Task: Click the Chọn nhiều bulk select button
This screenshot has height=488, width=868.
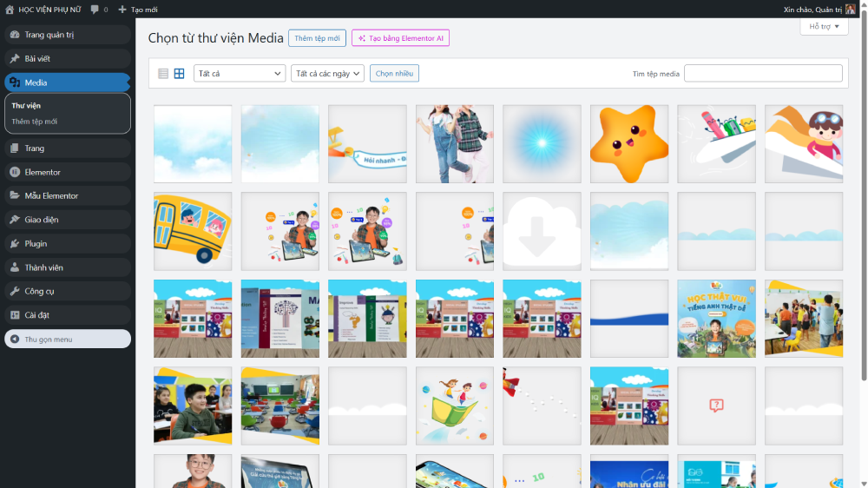Action: pos(394,73)
